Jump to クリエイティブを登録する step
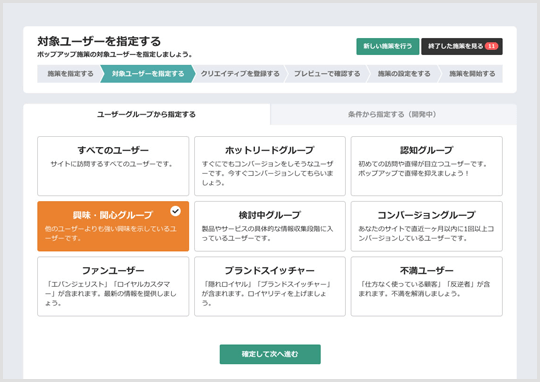 [240, 74]
